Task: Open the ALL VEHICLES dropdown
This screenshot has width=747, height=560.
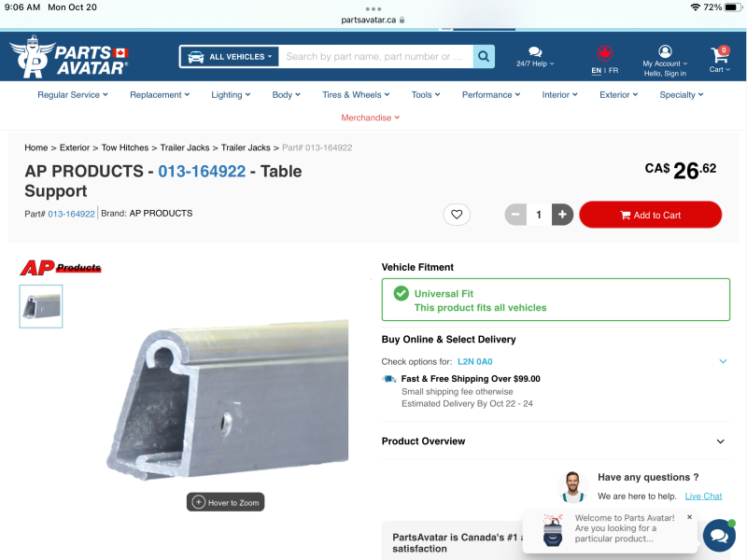Action: pyautogui.click(x=230, y=57)
